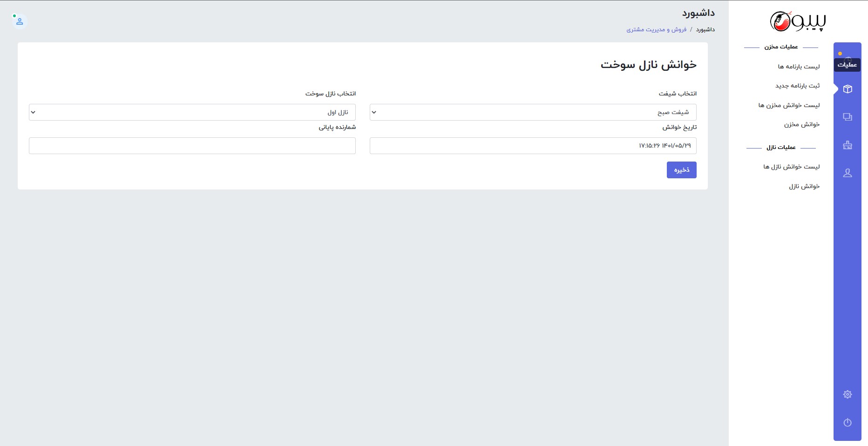Click the Pibo logo image
This screenshot has width=868, height=446.
point(797,21)
